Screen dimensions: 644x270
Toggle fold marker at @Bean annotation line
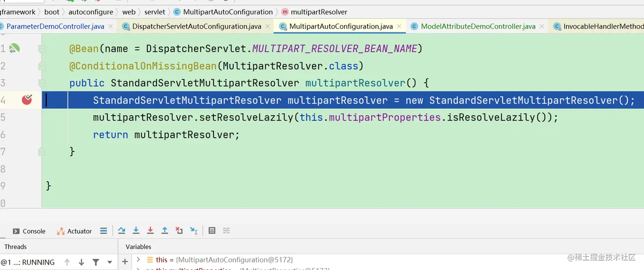[x=42, y=49]
